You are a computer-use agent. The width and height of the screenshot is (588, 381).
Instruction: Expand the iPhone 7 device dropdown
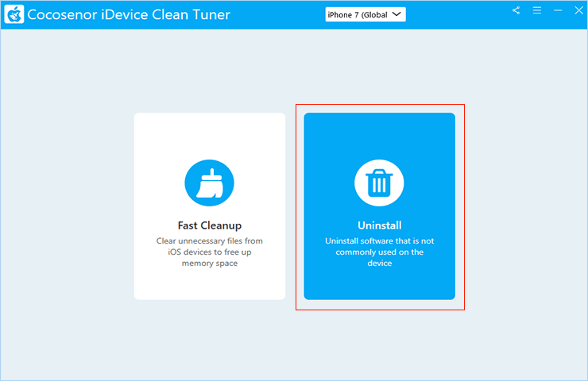[x=366, y=14]
